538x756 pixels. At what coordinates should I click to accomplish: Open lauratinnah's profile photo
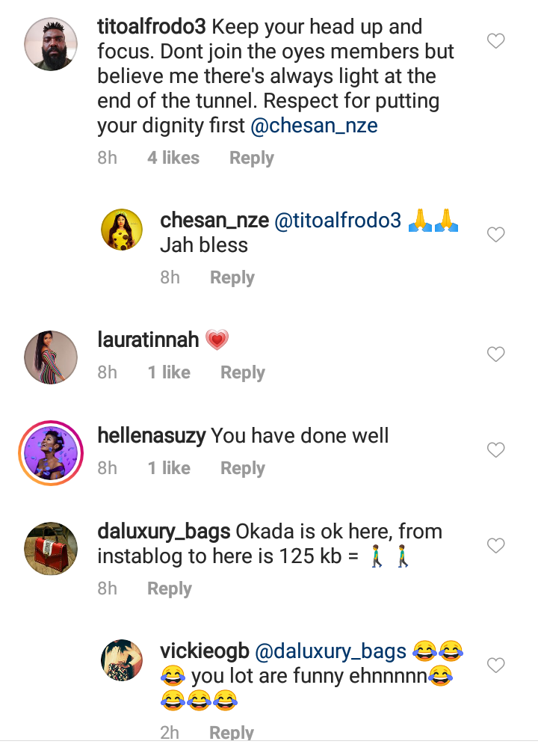click(51, 357)
